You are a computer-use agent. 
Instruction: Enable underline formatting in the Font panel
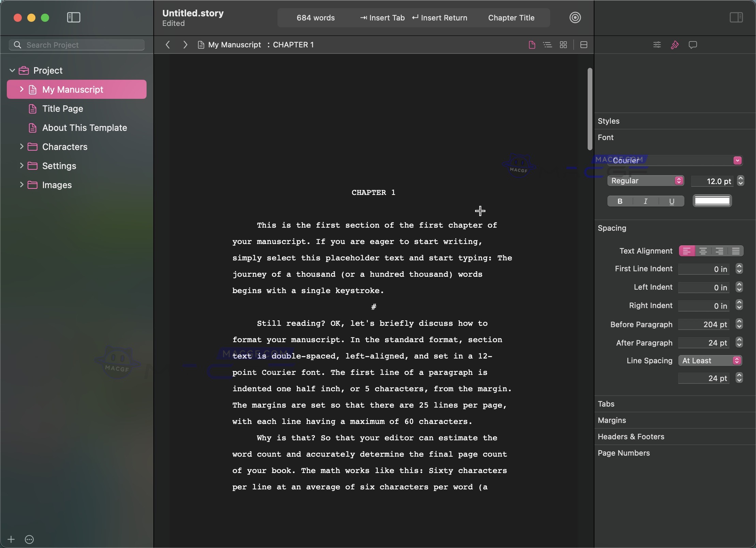(671, 201)
